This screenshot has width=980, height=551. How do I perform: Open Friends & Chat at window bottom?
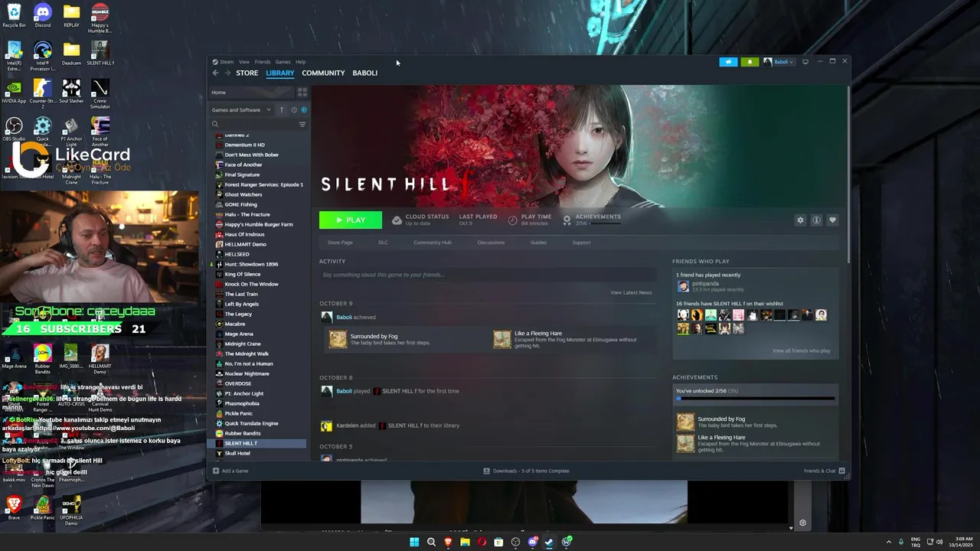tap(824, 471)
